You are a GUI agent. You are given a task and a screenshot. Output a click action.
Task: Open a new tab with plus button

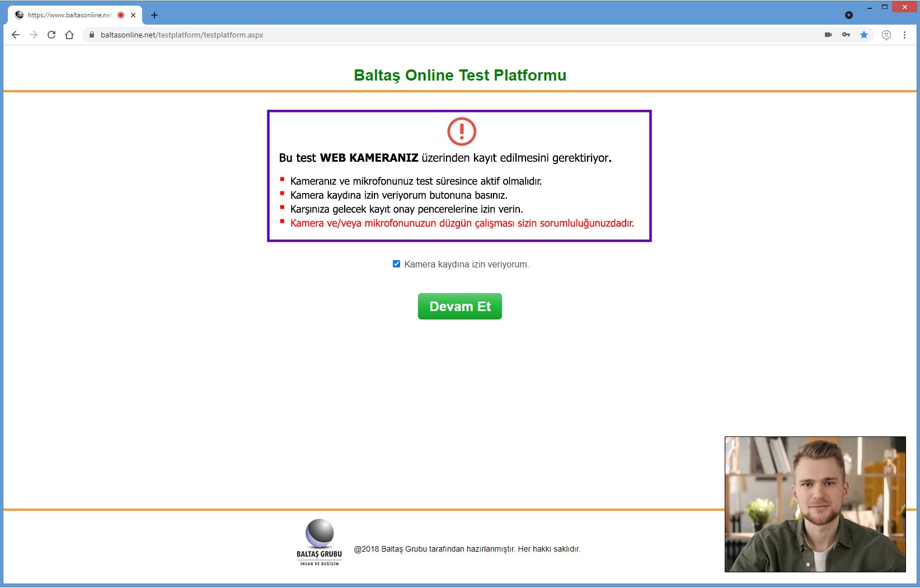(154, 15)
